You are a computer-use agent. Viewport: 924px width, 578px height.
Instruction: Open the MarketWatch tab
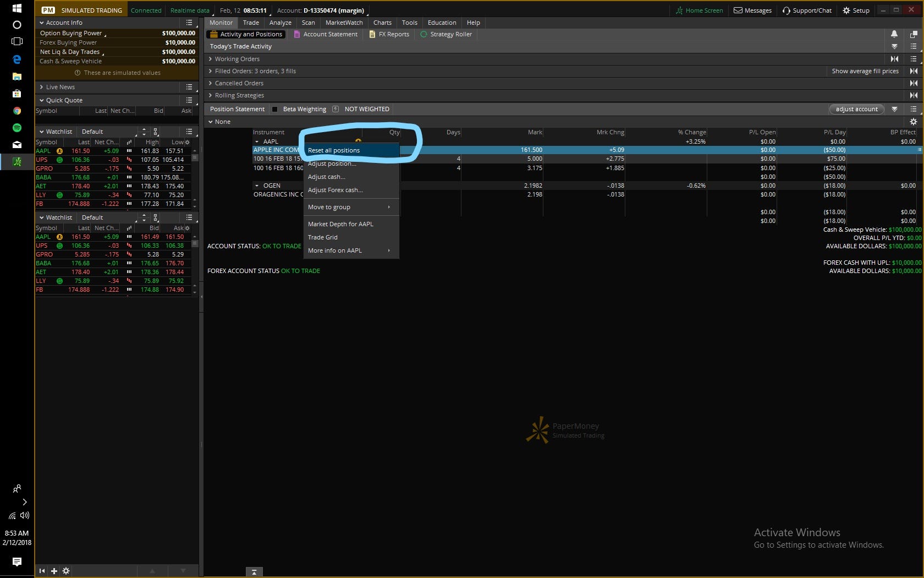344,23
